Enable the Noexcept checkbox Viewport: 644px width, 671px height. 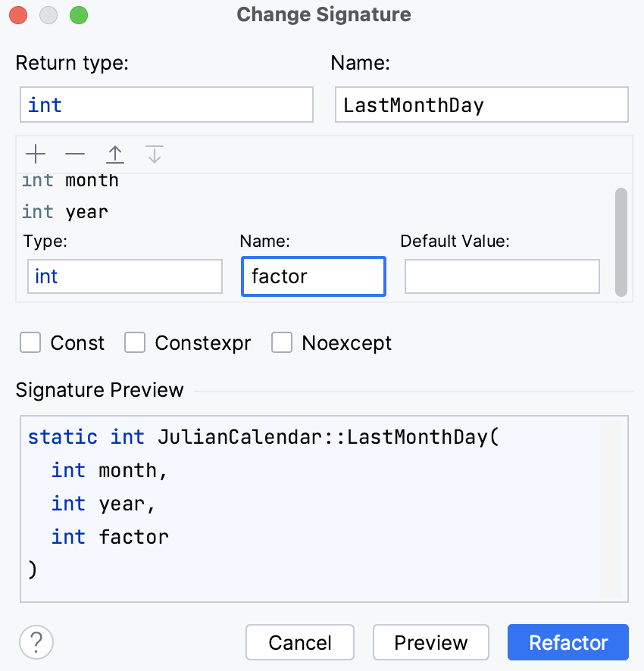282,342
